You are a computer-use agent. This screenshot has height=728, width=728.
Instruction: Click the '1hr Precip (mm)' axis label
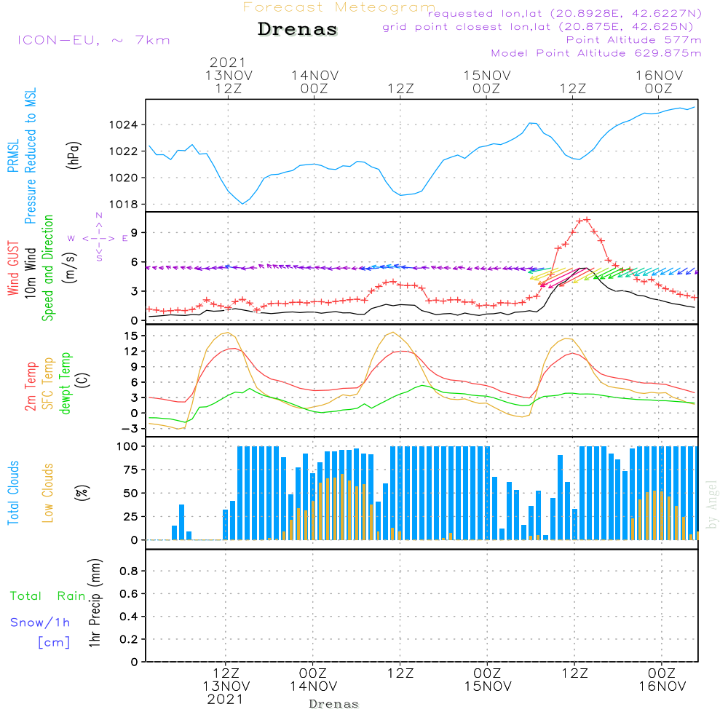[x=95, y=603]
